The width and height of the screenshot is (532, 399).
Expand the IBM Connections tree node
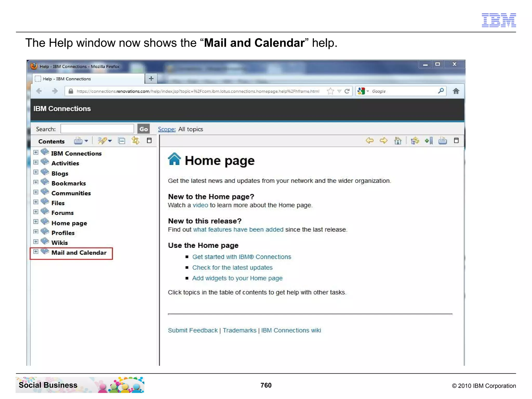coord(36,152)
